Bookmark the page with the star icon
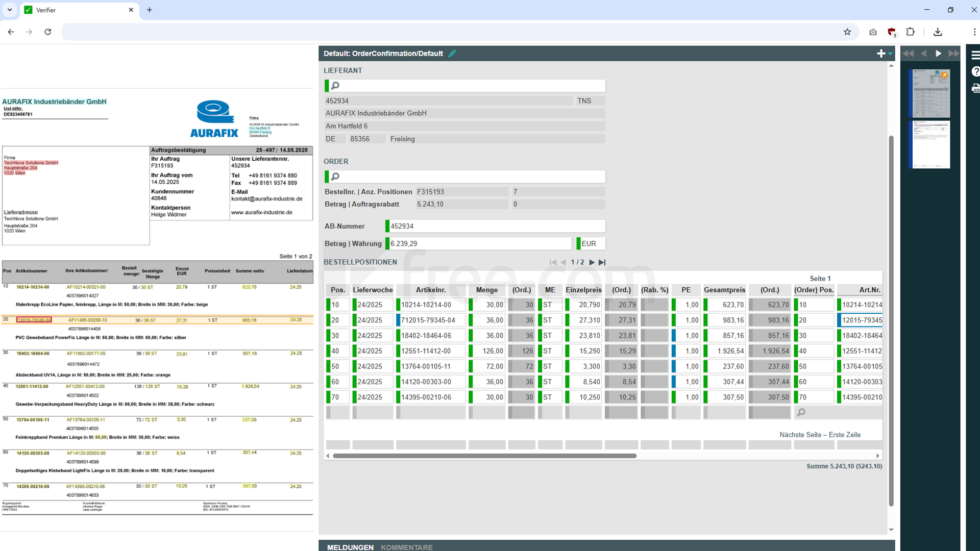 (x=847, y=32)
